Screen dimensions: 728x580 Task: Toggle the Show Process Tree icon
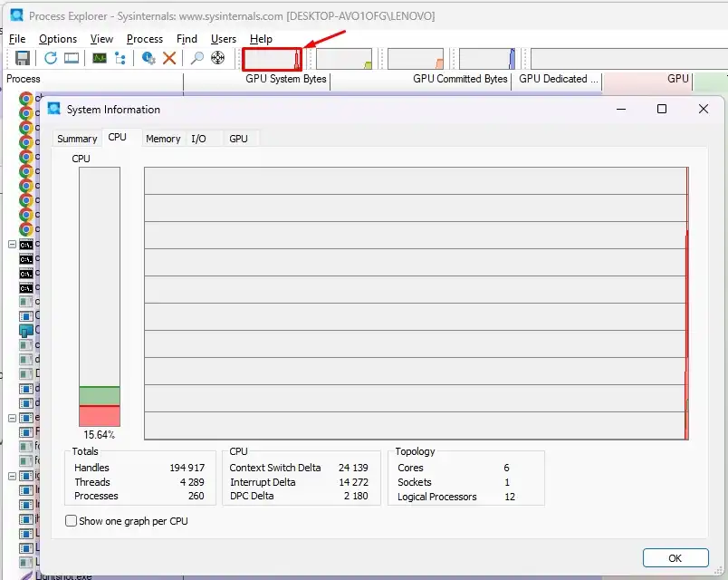coord(120,58)
